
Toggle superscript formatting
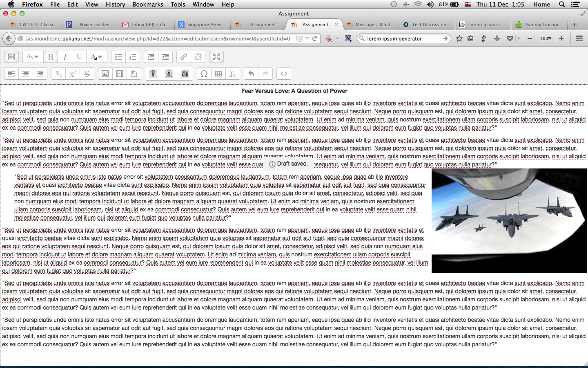pyautogui.click(x=73, y=74)
